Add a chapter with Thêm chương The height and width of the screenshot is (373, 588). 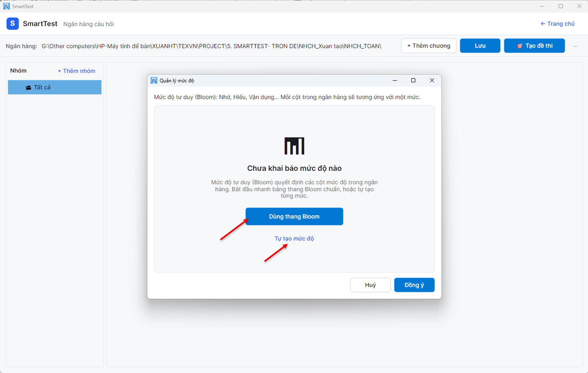click(x=429, y=46)
